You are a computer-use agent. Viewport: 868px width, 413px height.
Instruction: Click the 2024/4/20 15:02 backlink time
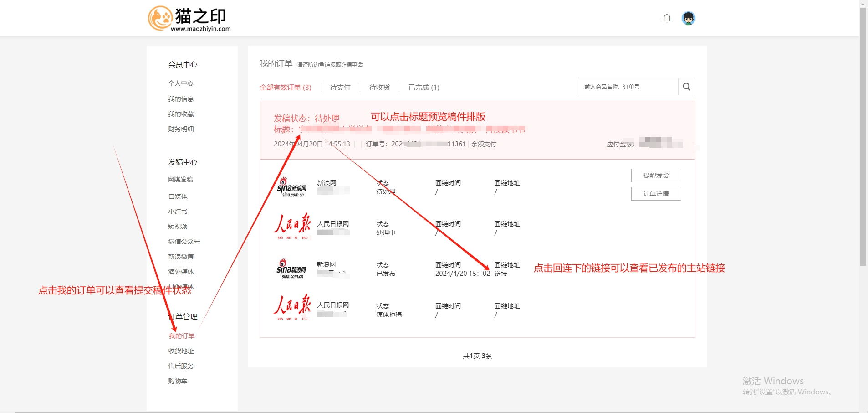coord(463,274)
